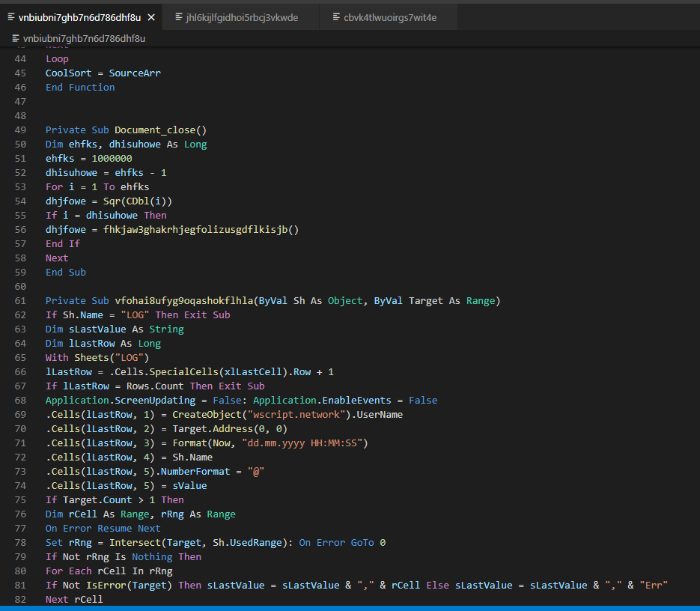Click xlLastCell on line 66

pyautogui.click(x=253, y=372)
